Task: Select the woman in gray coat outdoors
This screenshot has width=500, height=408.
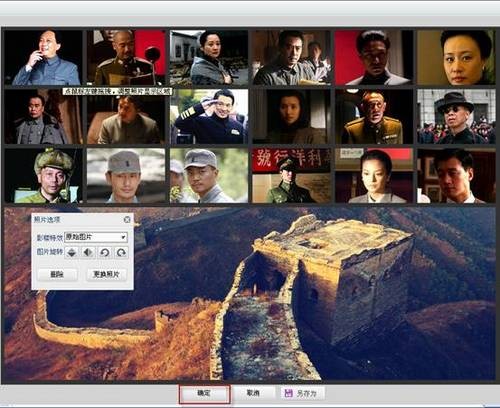Action: 209,57
